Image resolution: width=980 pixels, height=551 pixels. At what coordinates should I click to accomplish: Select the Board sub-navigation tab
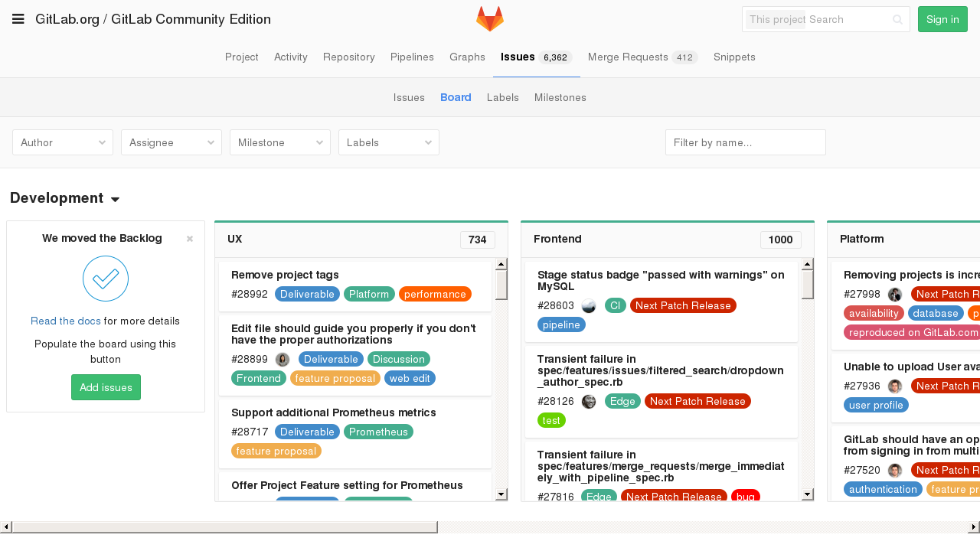click(x=456, y=98)
